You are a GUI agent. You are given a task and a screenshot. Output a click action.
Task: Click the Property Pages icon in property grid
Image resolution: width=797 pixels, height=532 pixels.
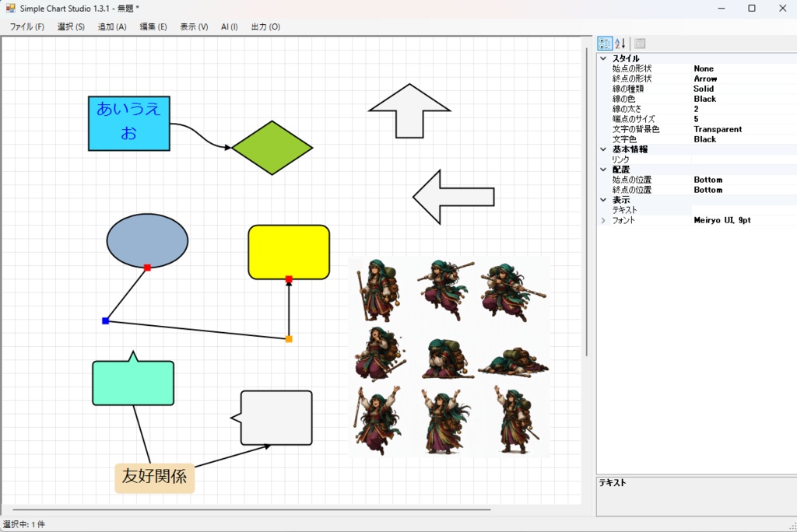pyautogui.click(x=640, y=44)
